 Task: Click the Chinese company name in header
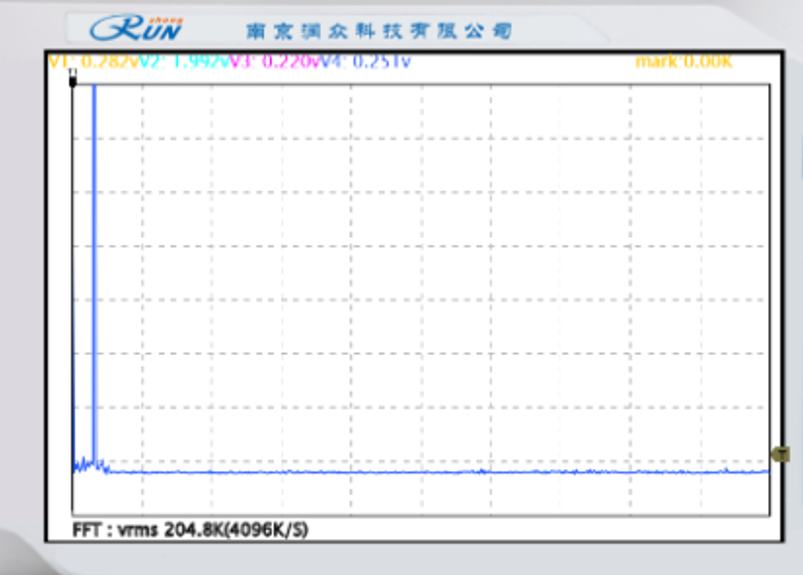[x=379, y=31]
